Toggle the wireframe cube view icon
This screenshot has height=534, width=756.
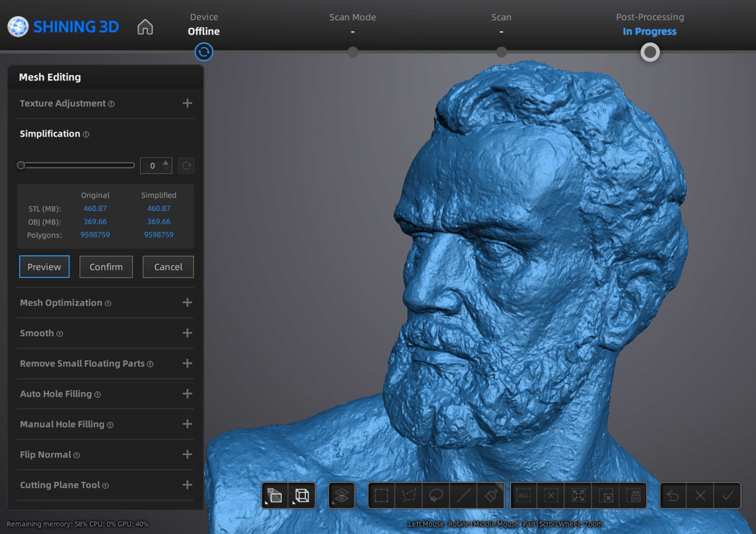[x=302, y=495]
